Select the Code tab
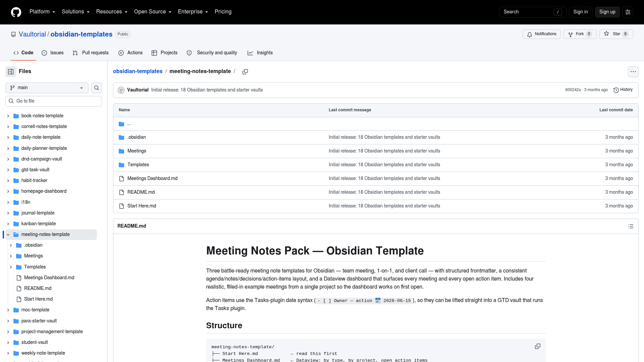Screen dimensions: 644x362 click(x=23, y=53)
